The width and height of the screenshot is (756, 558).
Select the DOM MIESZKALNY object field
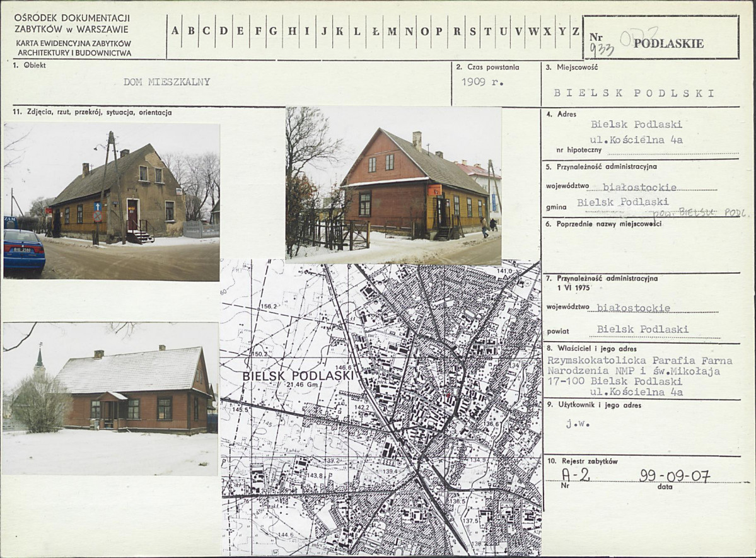[166, 82]
